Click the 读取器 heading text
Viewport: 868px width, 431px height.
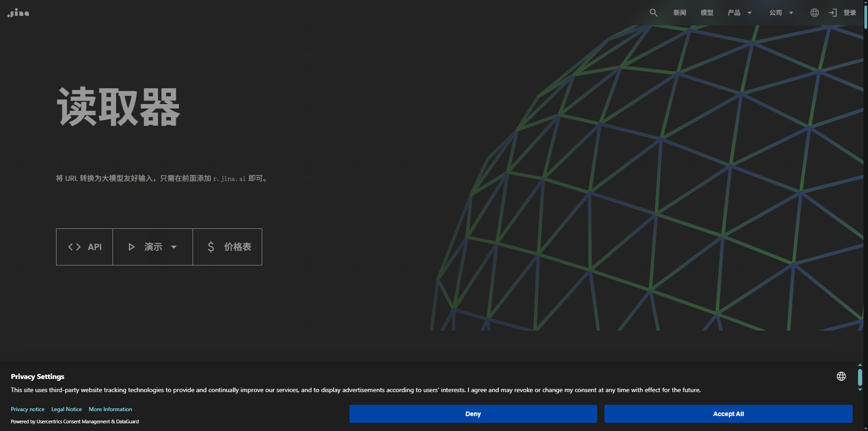pos(118,107)
